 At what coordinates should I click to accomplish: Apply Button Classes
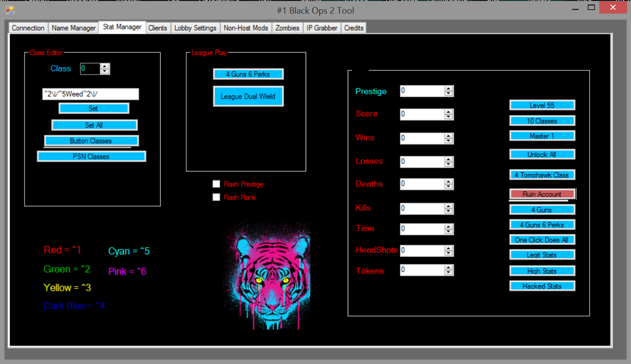91,141
